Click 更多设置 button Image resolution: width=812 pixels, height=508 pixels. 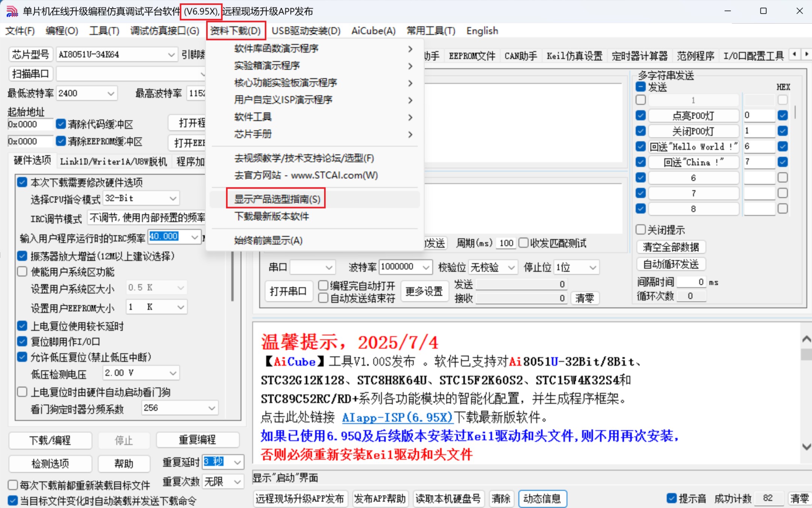(x=424, y=291)
